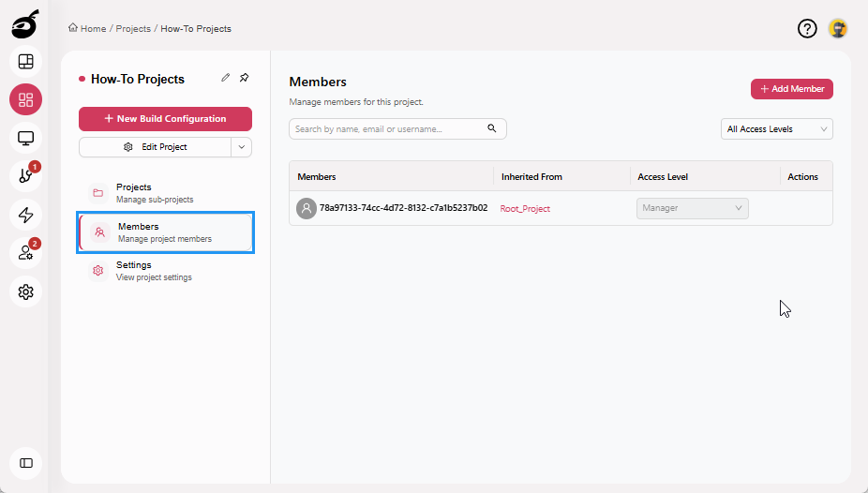The height and width of the screenshot is (493, 868).
Task: Click How-To Projects in the breadcrumb
Action: (x=196, y=29)
